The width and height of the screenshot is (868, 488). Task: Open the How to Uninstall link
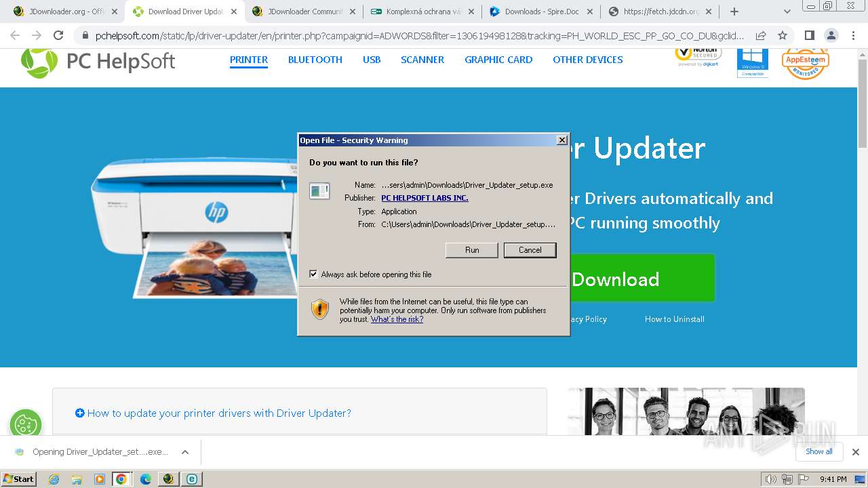674,319
